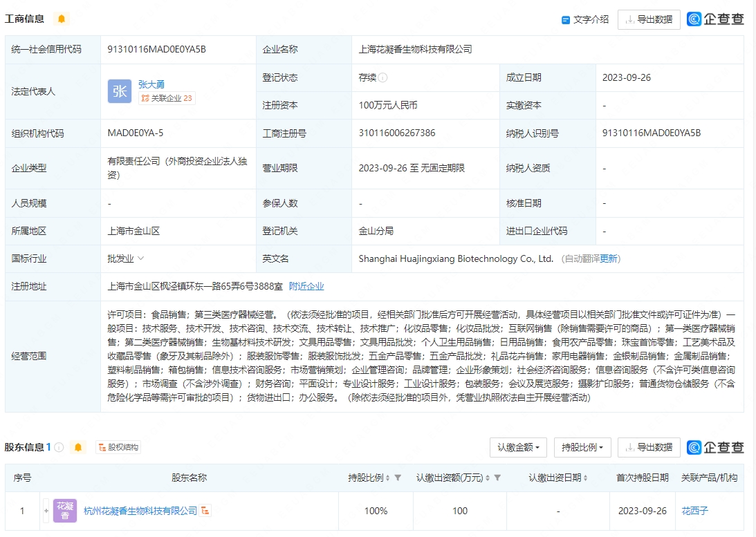756x537 pixels.
Task: Expand the 批发业 industry dropdown arrow
Action: tap(141, 258)
